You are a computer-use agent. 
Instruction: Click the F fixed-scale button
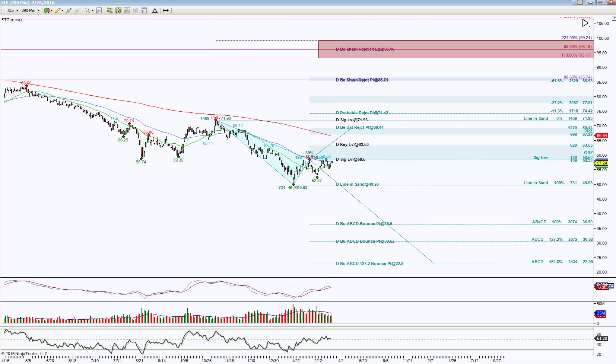pyautogui.click(x=614, y=18)
